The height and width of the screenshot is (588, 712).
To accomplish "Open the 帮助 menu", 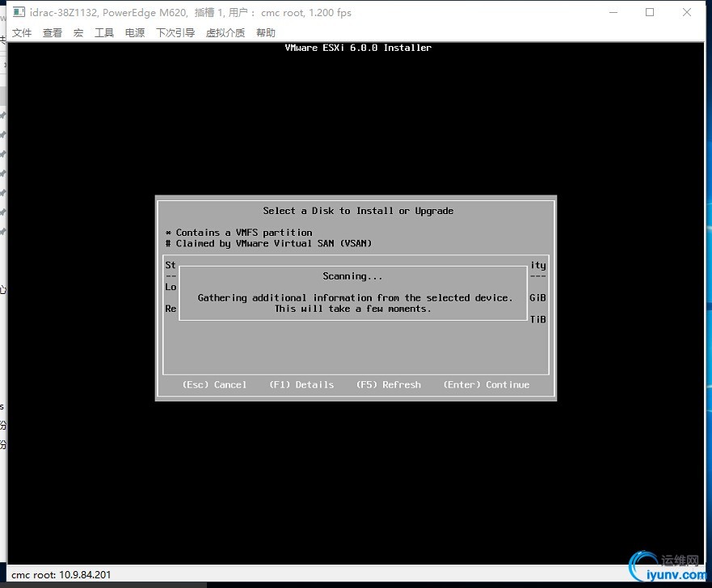I will [266, 32].
